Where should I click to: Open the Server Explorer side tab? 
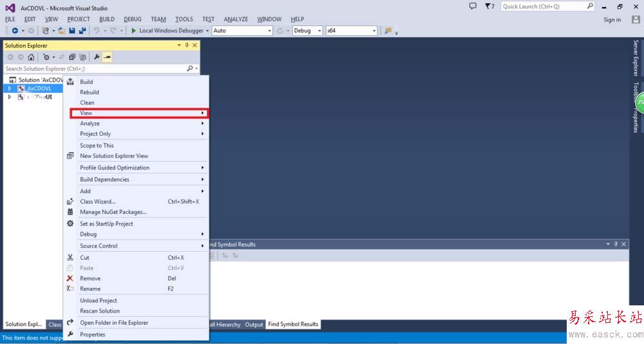coord(636,58)
